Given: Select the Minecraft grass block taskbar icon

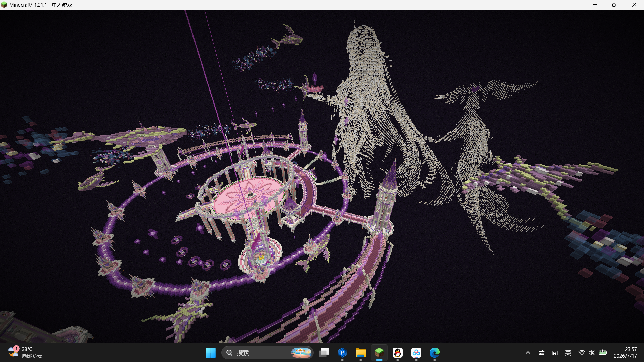Looking at the screenshot, I should [x=379, y=353].
